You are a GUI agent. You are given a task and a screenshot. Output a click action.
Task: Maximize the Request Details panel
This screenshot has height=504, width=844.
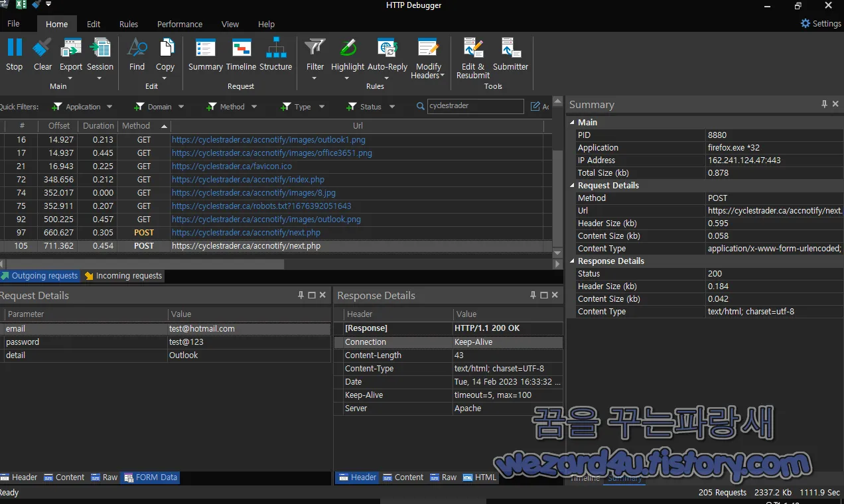coord(312,295)
